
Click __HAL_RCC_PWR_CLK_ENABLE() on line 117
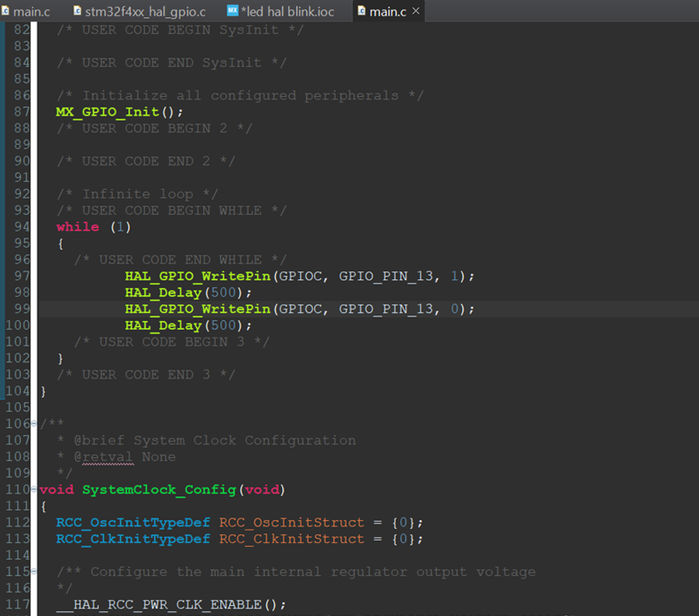click(171, 604)
